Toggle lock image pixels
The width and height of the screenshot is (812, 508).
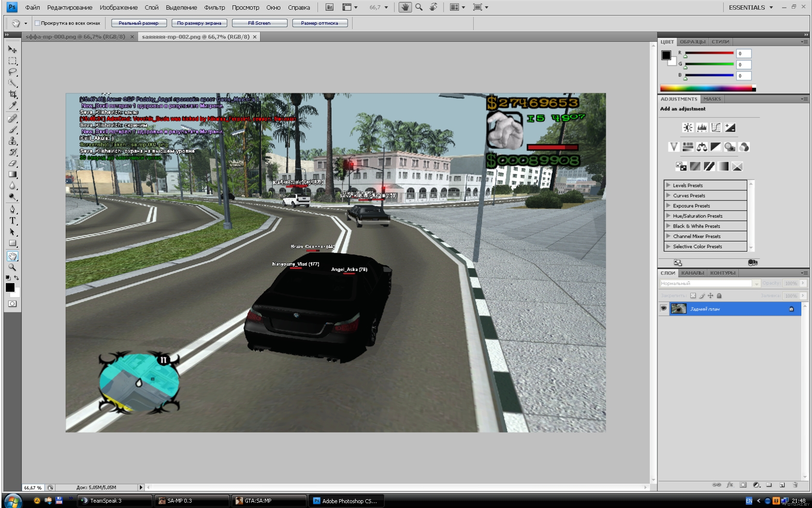click(702, 296)
